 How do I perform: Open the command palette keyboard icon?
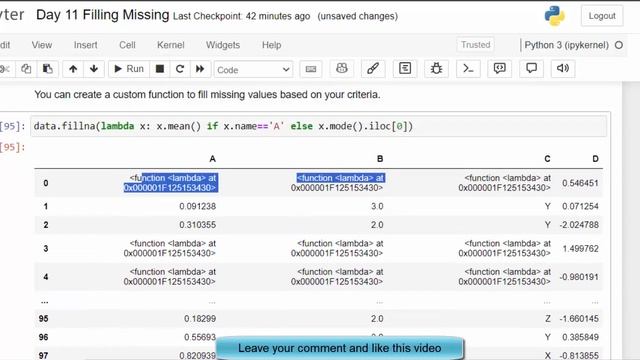click(311, 69)
